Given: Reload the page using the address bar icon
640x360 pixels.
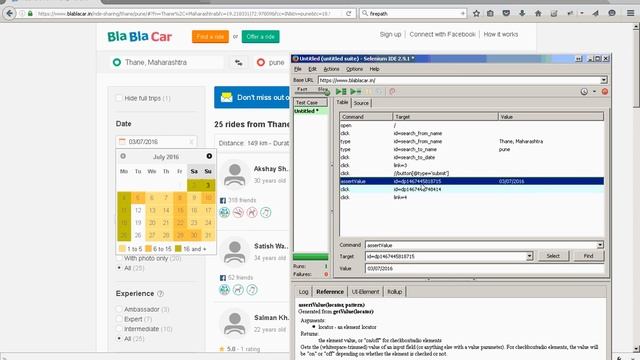Looking at the screenshot, I should pos(349,13).
